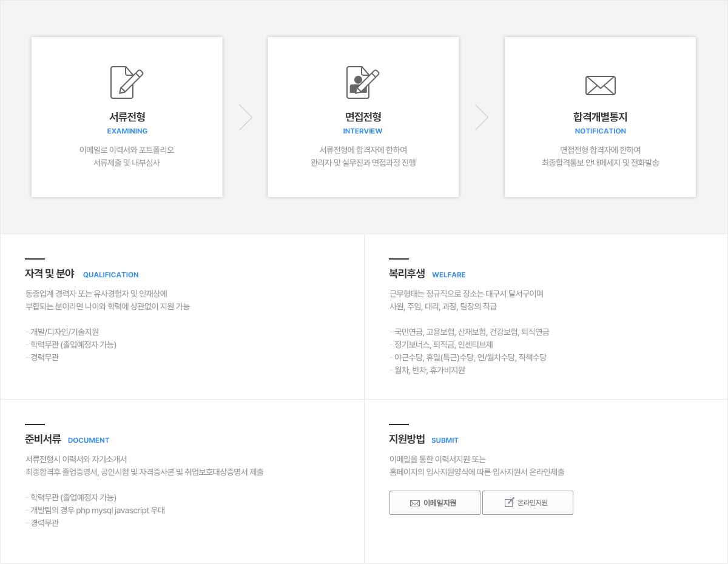Select the 면접전형 card title
Viewport: 728px width, 564px height.
click(x=363, y=117)
